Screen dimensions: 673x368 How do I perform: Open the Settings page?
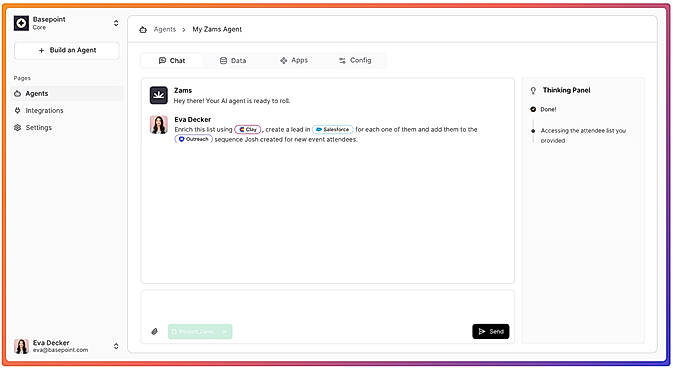[x=39, y=128]
